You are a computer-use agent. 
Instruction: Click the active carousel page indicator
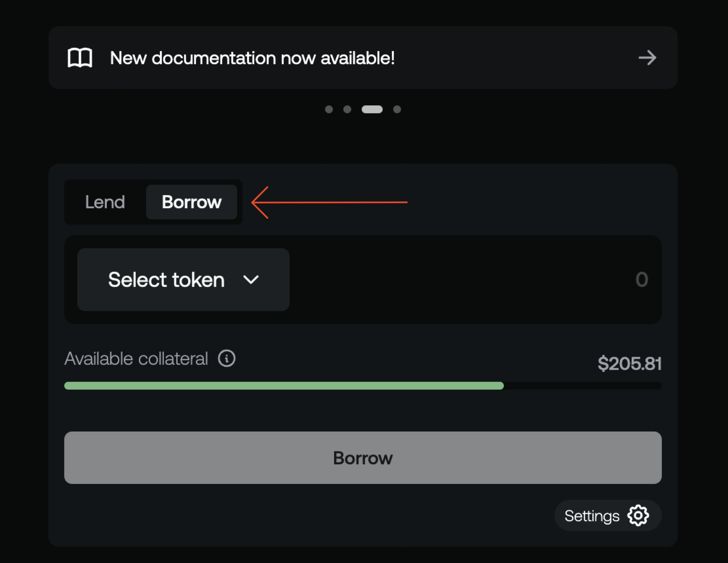(372, 109)
